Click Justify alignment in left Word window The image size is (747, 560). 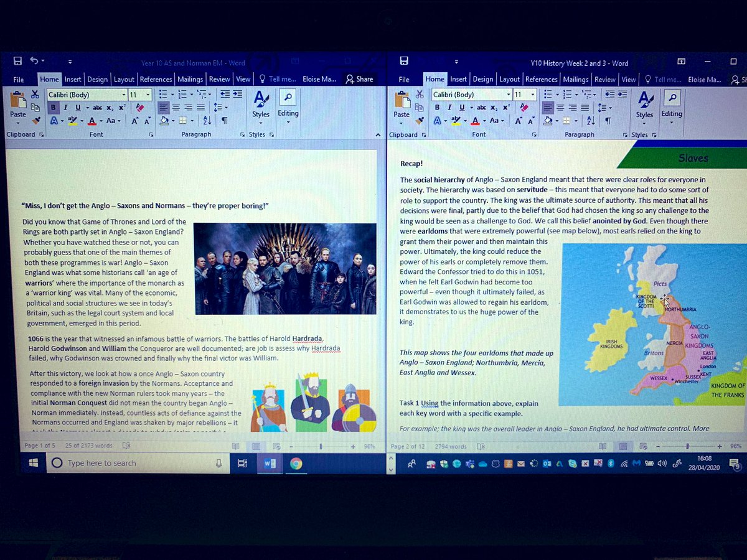[199, 107]
